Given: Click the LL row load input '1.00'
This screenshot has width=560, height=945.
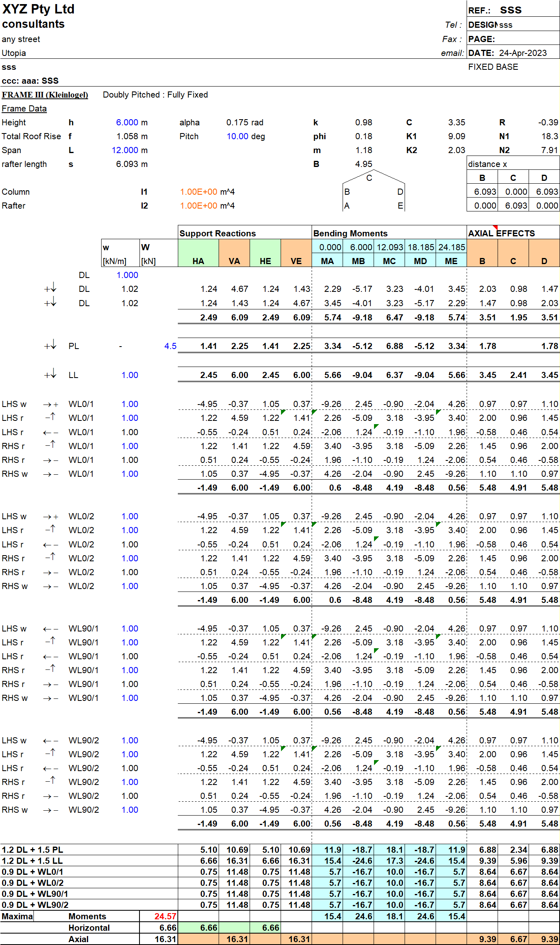Looking at the screenshot, I should [x=130, y=375].
